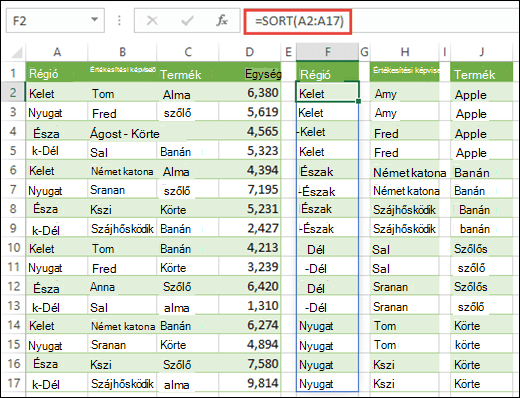This screenshot has width=520, height=398.
Task: Click cell B3 containing Fred
Action: pyautogui.click(x=122, y=112)
